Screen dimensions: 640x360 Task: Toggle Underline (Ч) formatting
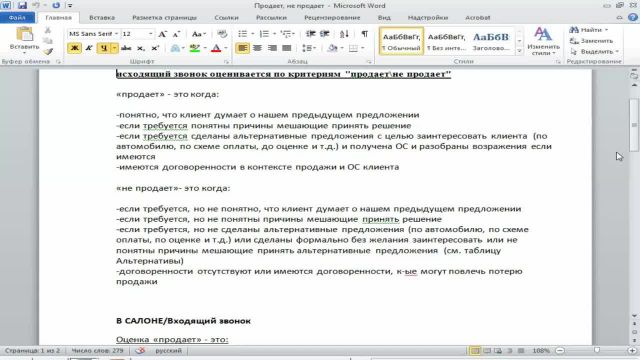click(x=104, y=48)
